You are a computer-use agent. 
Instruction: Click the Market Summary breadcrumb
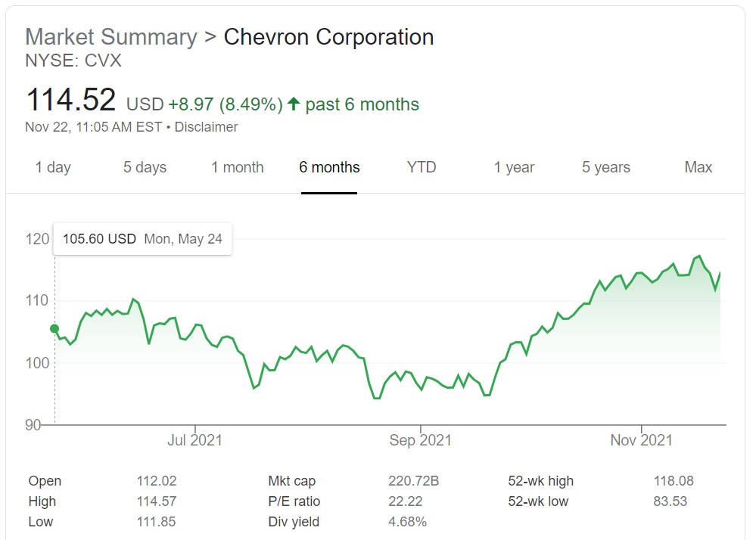tap(110, 37)
